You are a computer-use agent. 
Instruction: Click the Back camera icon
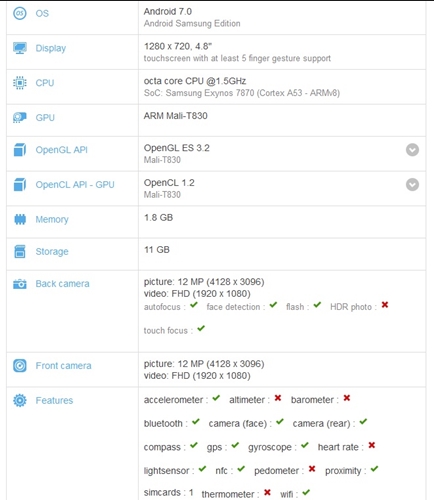20,284
